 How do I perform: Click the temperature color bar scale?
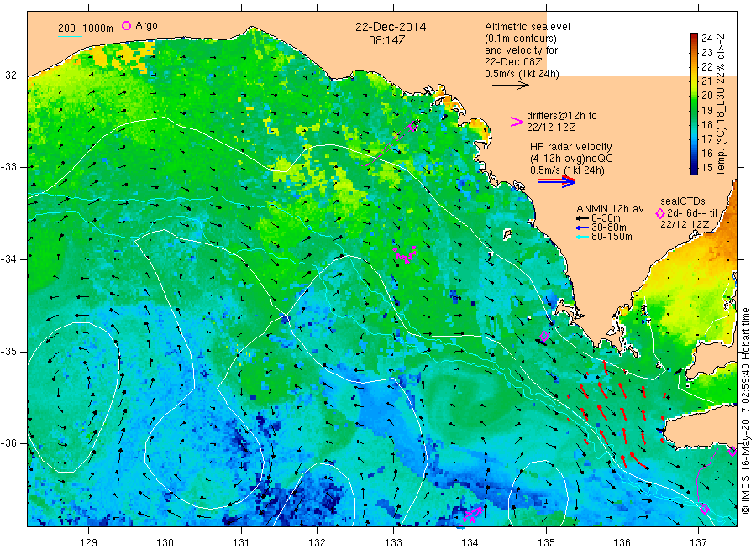[694, 103]
